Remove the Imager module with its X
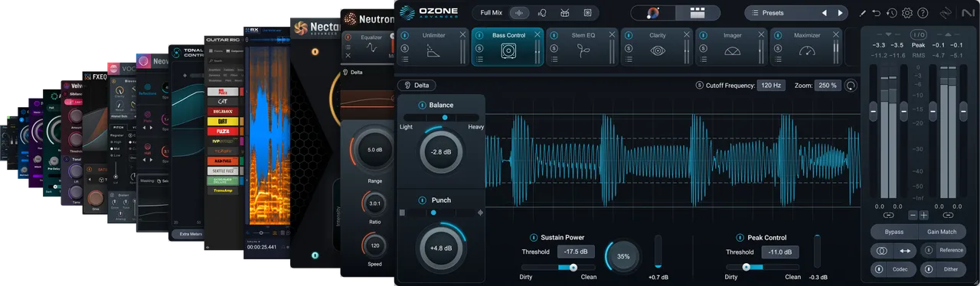Viewport: 980px width, 286px height. pyautogui.click(x=762, y=35)
